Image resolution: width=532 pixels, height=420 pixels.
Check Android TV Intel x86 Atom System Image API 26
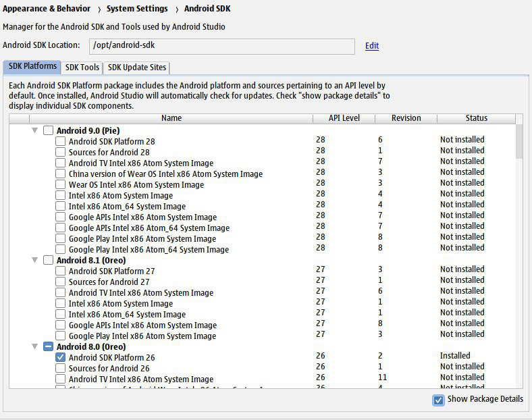60,379
